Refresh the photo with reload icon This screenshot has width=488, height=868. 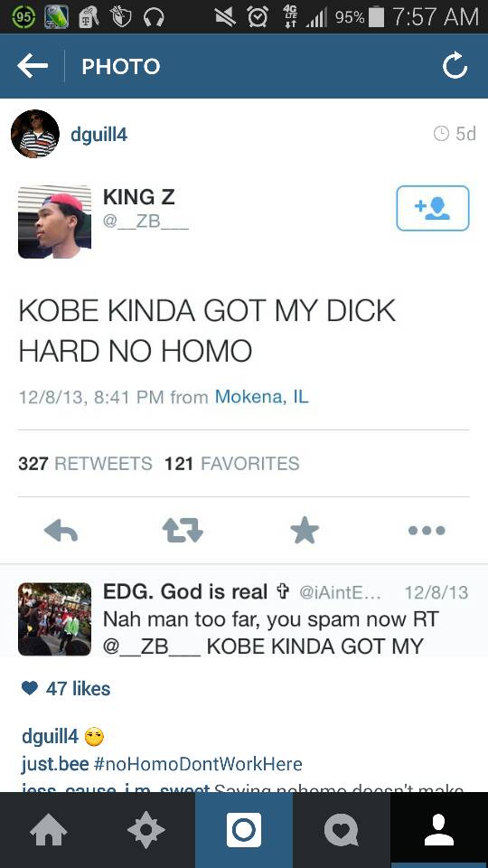(x=455, y=66)
